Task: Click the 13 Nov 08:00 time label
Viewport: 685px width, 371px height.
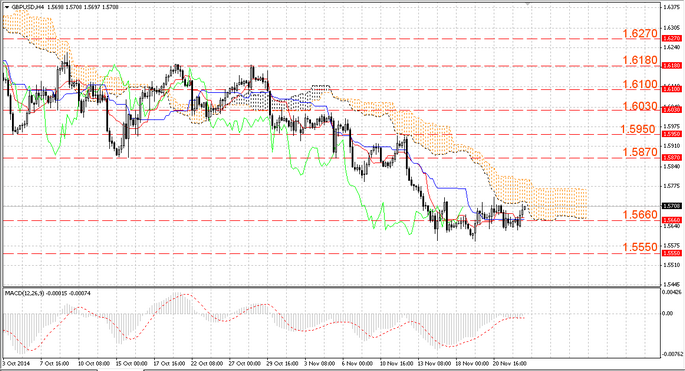Action: coord(434,364)
